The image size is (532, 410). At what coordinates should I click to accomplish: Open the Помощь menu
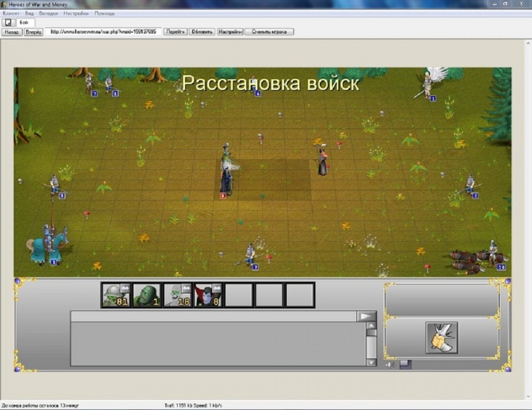point(105,14)
